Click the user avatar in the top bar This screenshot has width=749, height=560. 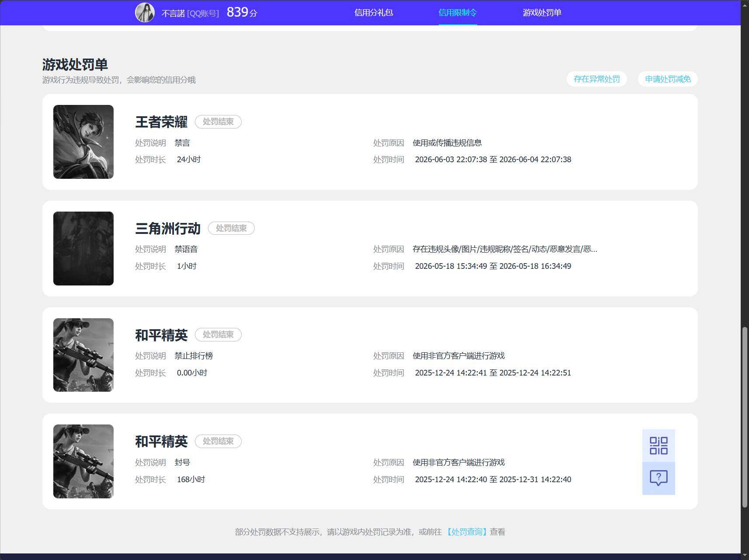tap(145, 12)
